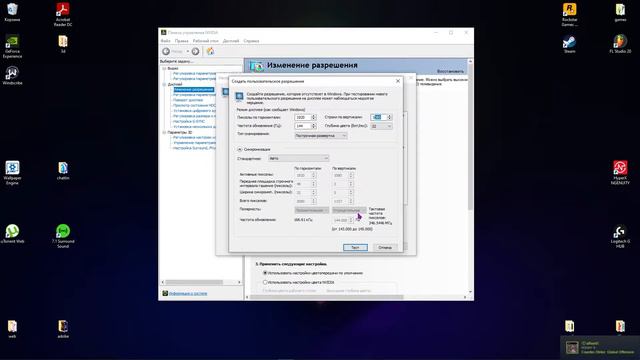Select Настройка Surround, PhysX tree item
This screenshot has width=640, height=360.
coord(194,148)
